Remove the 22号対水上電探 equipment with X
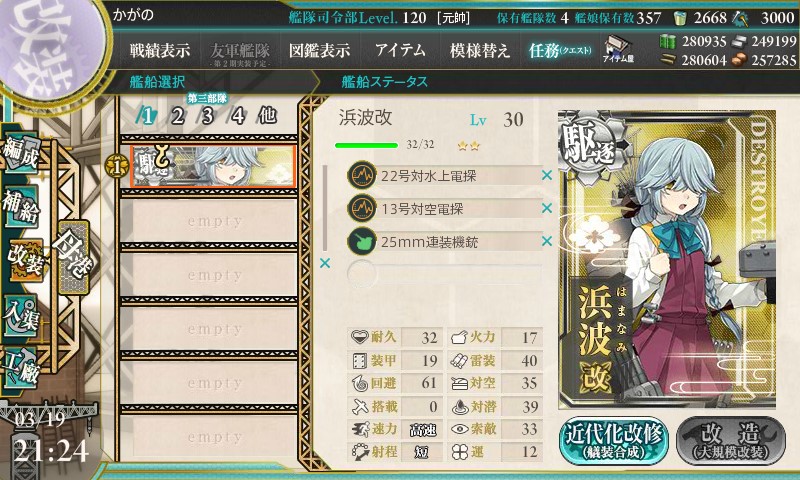Viewport: 800px width, 480px height. (x=547, y=175)
